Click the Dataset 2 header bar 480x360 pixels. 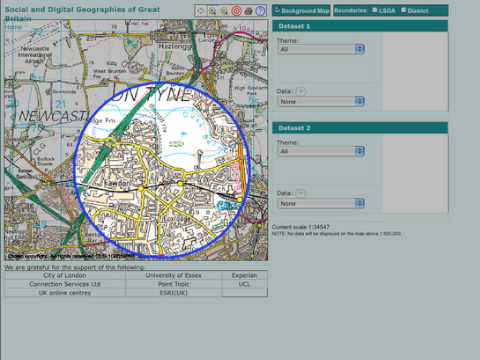(360, 128)
